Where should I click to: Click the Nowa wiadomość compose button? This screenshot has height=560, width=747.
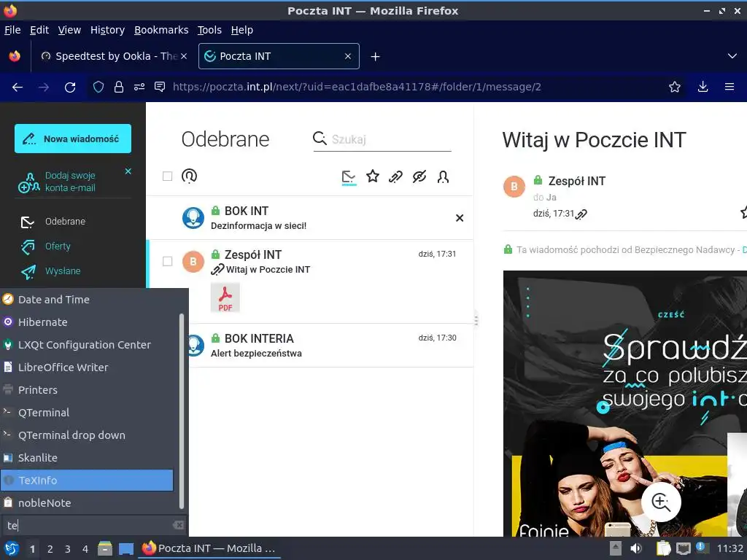[x=73, y=139]
